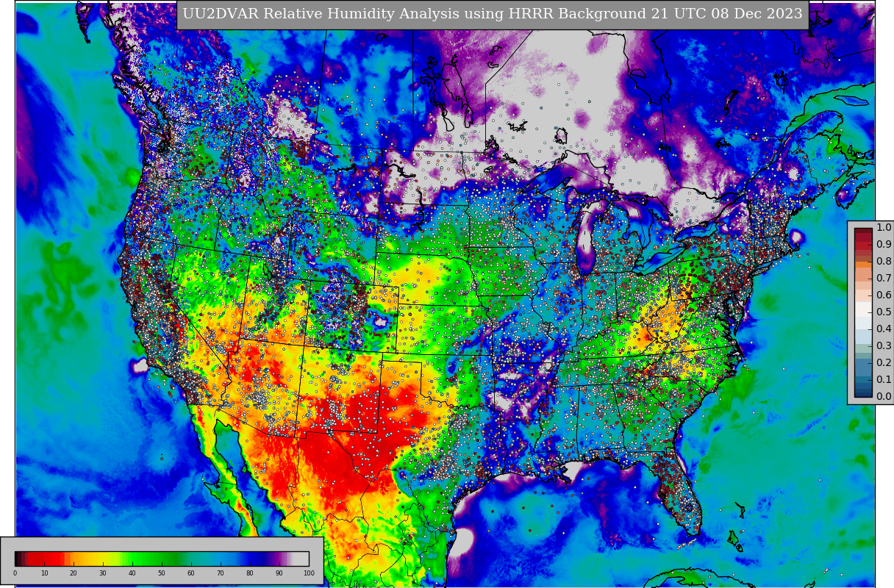Click the 70 tick on the humidity colorbar
894x588 pixels.
[221, 573]
